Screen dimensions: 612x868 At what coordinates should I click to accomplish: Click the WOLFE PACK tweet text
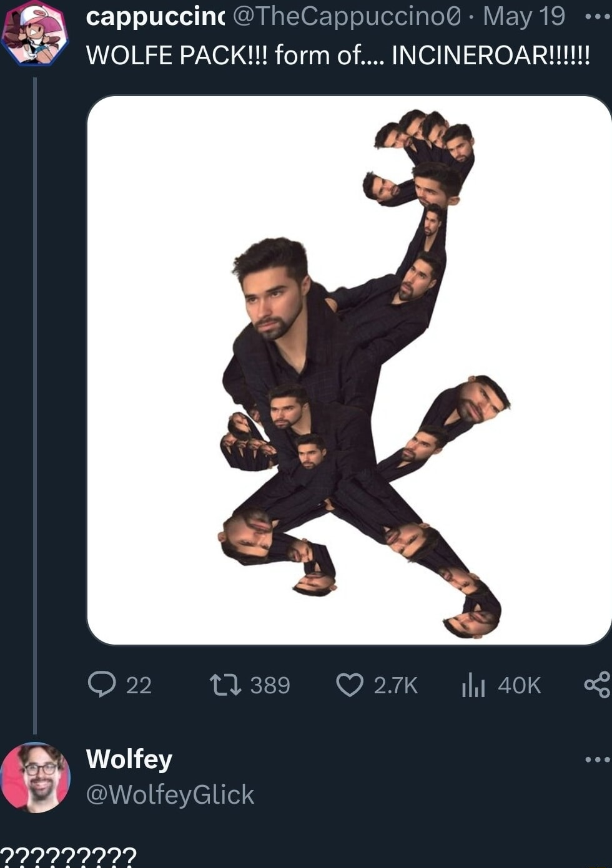point(337,56)
